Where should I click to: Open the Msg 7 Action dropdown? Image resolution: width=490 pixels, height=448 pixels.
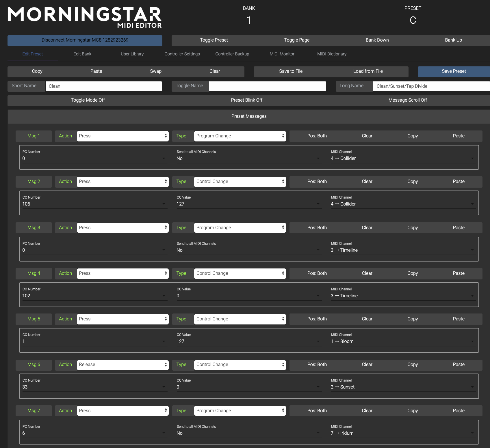tap(123, 411)
